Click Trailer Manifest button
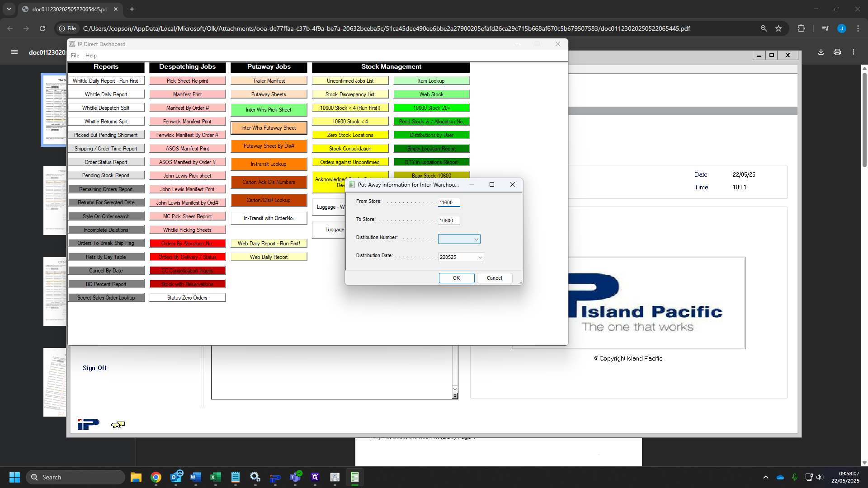This screenshot has height=488, width=868. [x=269, y=81]
